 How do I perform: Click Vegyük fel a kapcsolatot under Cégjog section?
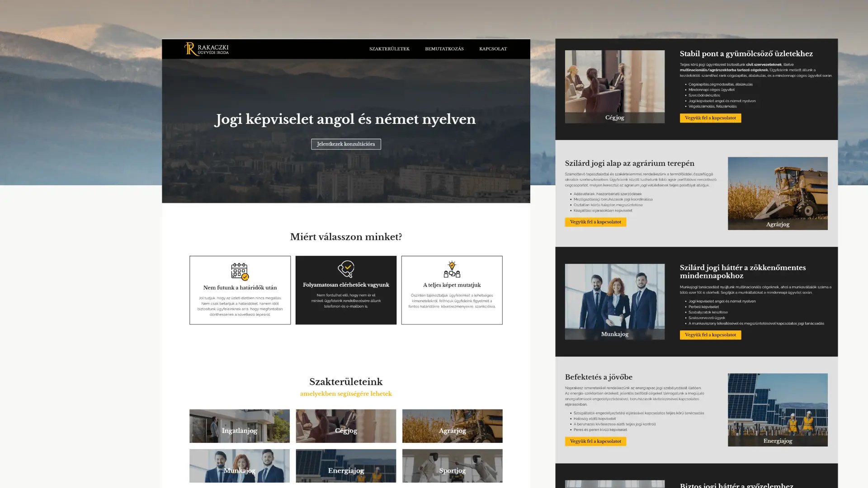click(x=710, y=118)
